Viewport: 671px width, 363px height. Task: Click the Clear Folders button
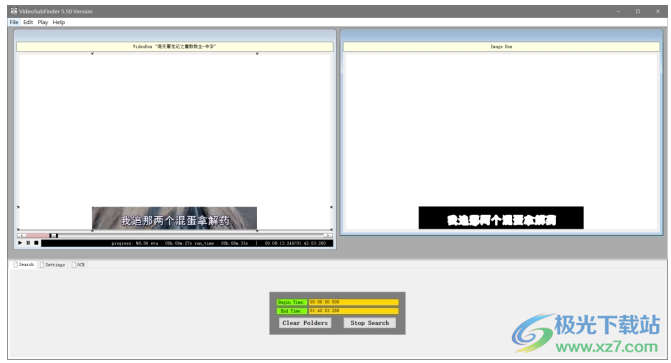305,323
